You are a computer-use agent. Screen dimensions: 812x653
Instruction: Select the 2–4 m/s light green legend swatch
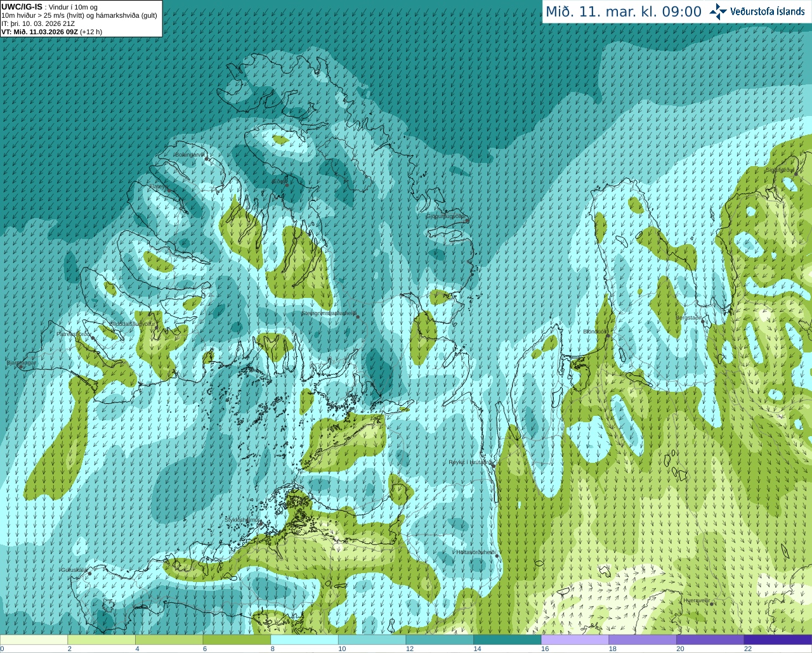[x=101, y=640]
